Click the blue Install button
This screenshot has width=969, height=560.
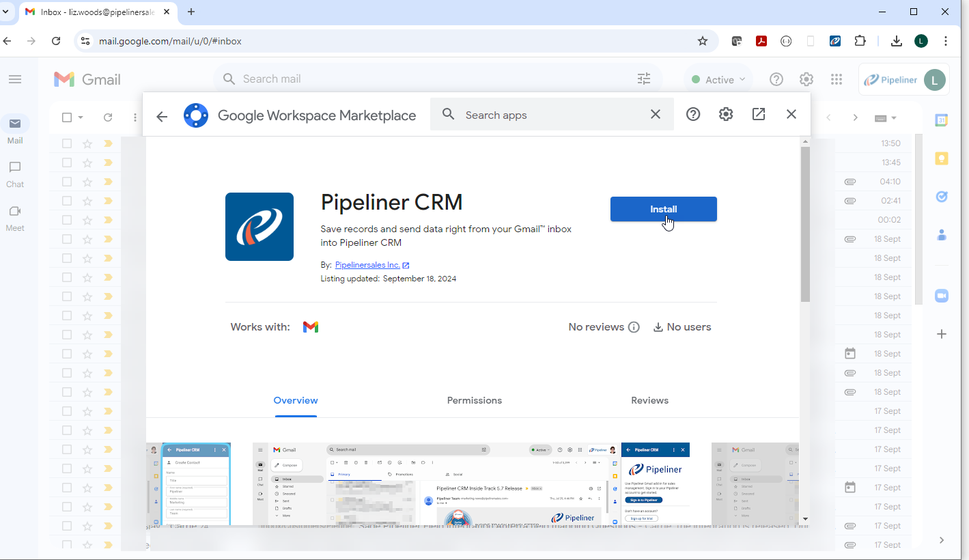pyautogui.click(x=663, y=209)
